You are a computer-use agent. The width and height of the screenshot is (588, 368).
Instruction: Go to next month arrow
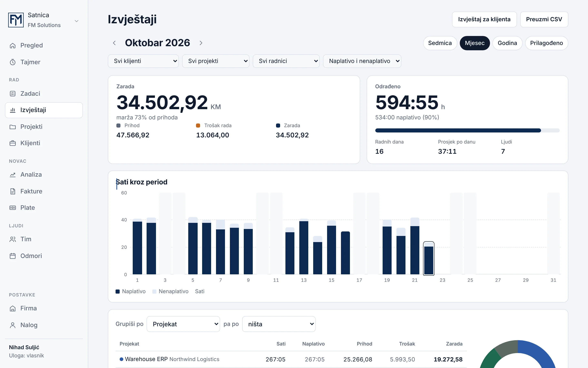(201, 43)
